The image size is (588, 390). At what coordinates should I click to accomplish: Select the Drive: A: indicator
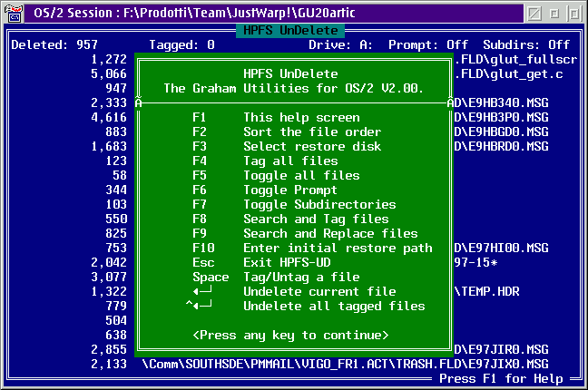341,44
